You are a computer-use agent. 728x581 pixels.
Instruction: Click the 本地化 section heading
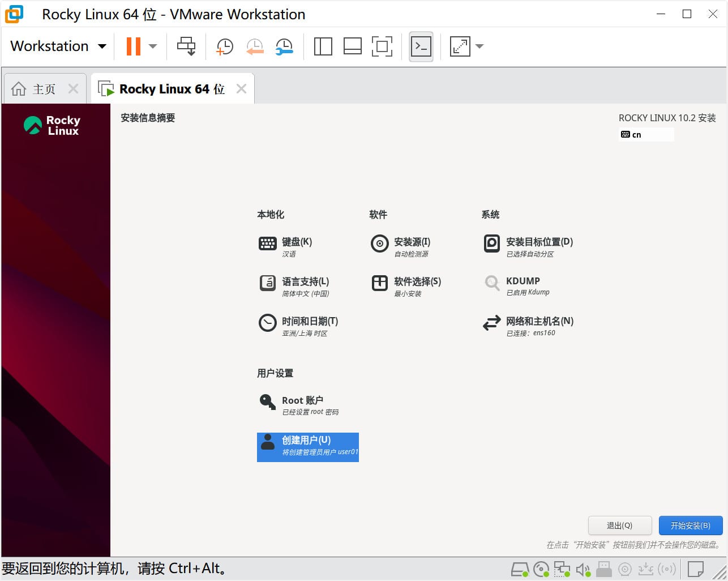(271, 215)
